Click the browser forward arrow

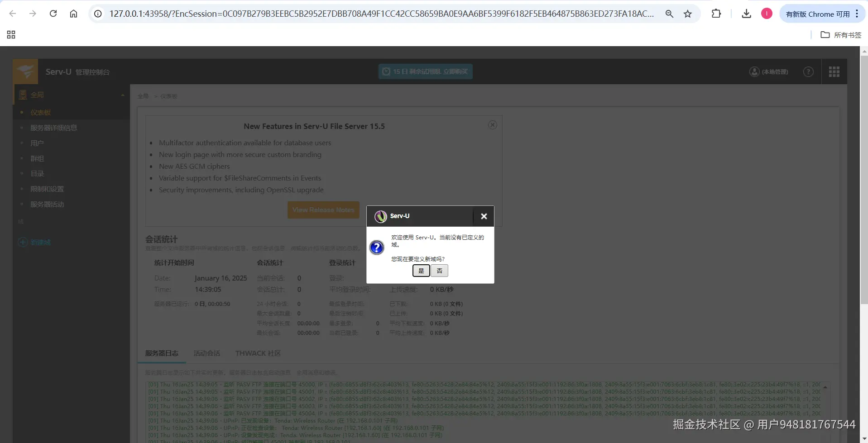click(33, 14)
